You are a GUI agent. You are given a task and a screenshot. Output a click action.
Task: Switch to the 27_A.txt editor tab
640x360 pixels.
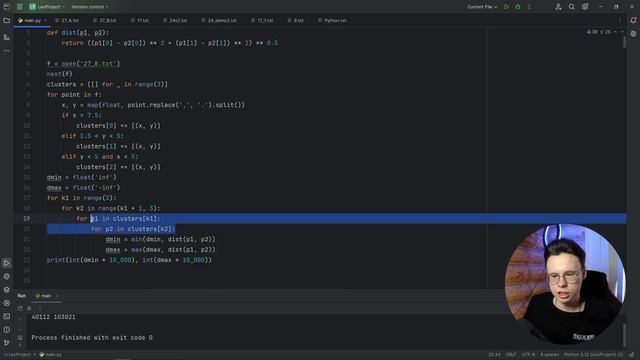point(67,20)
